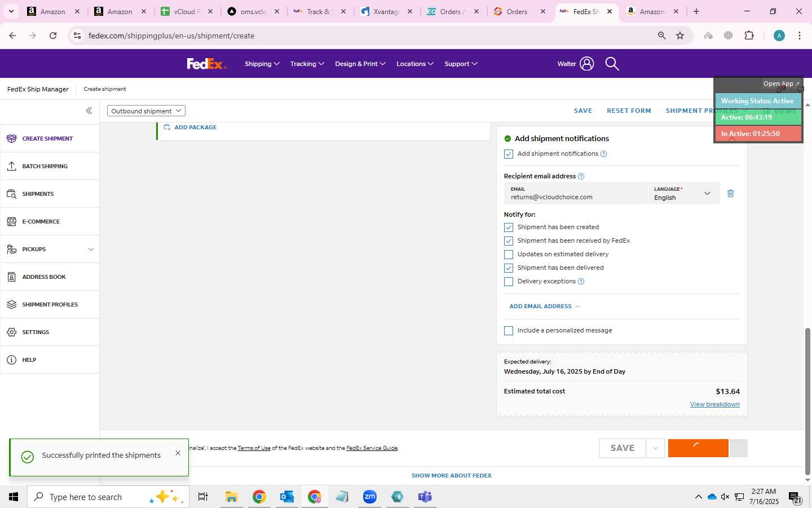Click the Address Book icon
Viewport: 812px width, 508px height.
coord(12,277)
